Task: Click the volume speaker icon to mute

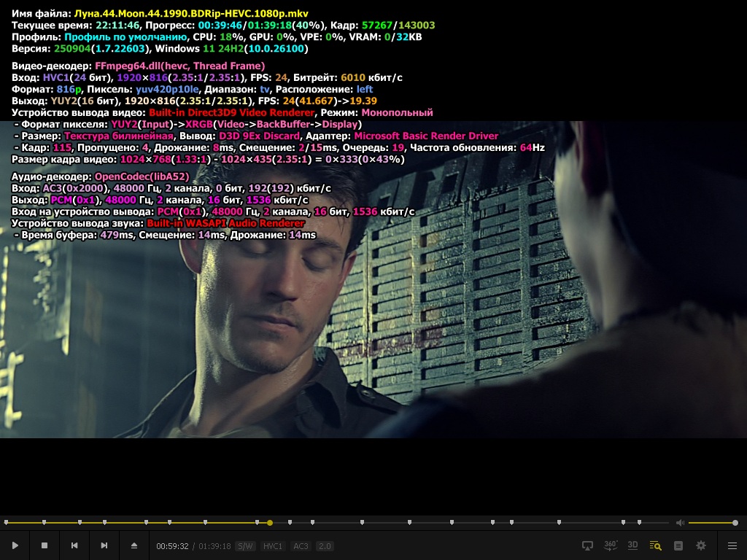Action: [681, 523]
